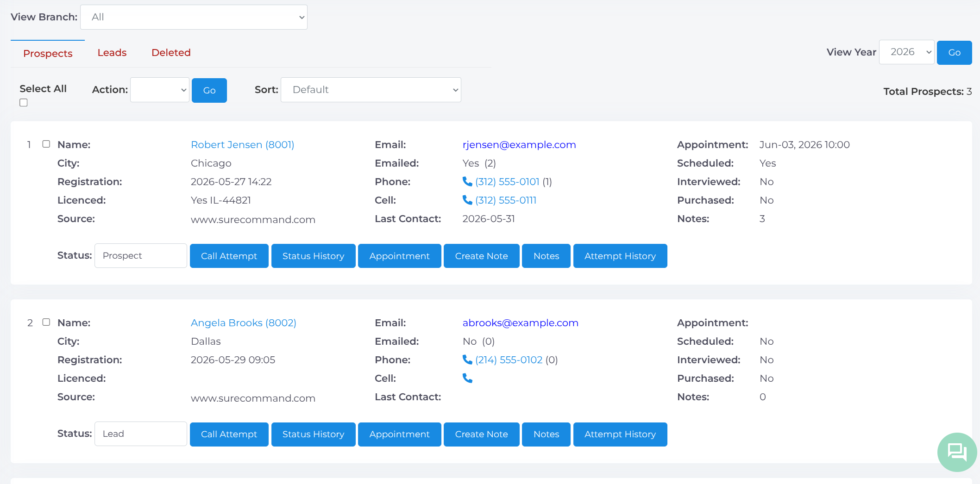Click the Status field showing Prospect
980x484 pixels.
click(x=141, y=256)
